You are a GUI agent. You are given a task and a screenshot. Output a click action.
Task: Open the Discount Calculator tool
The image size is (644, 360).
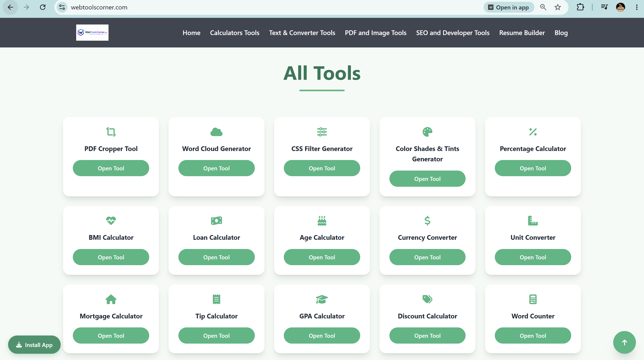(428, 336)
